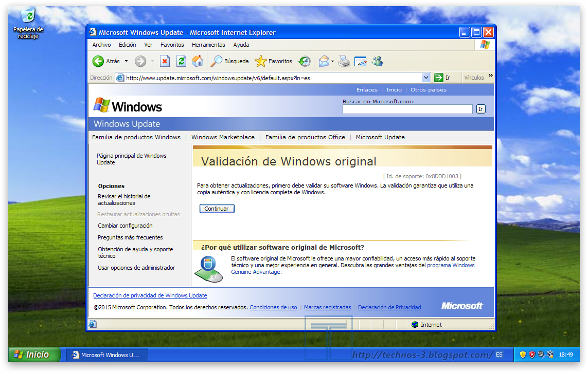This screenshot has height=373, width=588.
Task: Click the Print icon in the toolbar
Action: tap(344, 61)
